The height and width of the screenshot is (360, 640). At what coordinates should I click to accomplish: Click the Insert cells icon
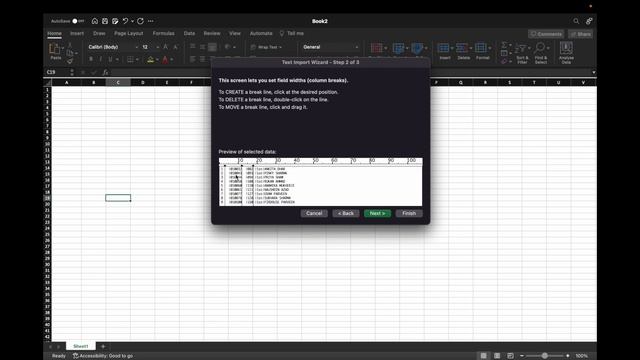coord(444,48)
